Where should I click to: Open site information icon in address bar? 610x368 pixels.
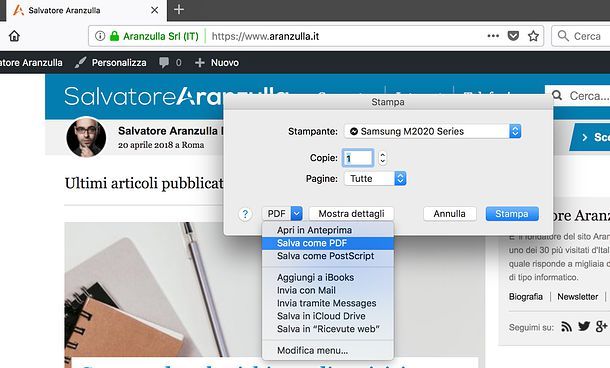tap(100, 36)
